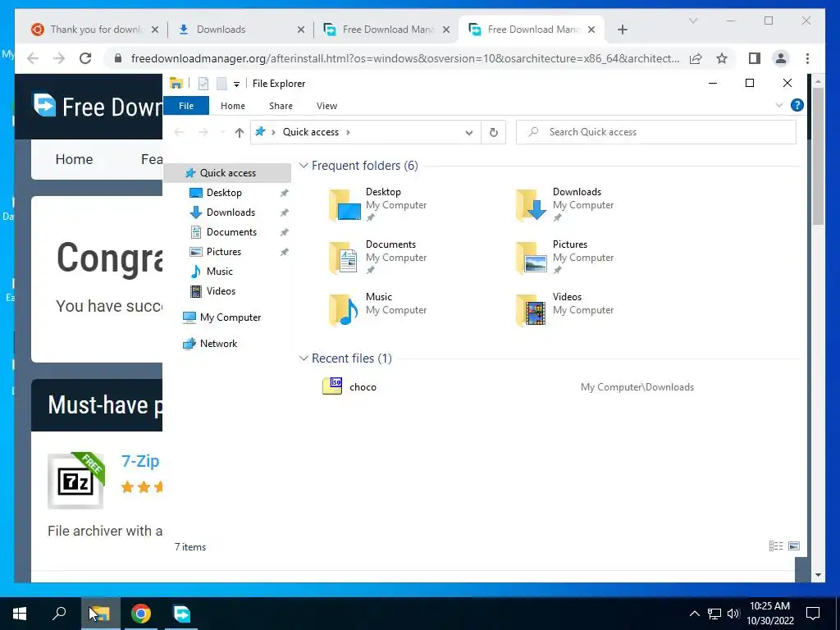Open Videos folder in Frequent folders

pos(565,309)
